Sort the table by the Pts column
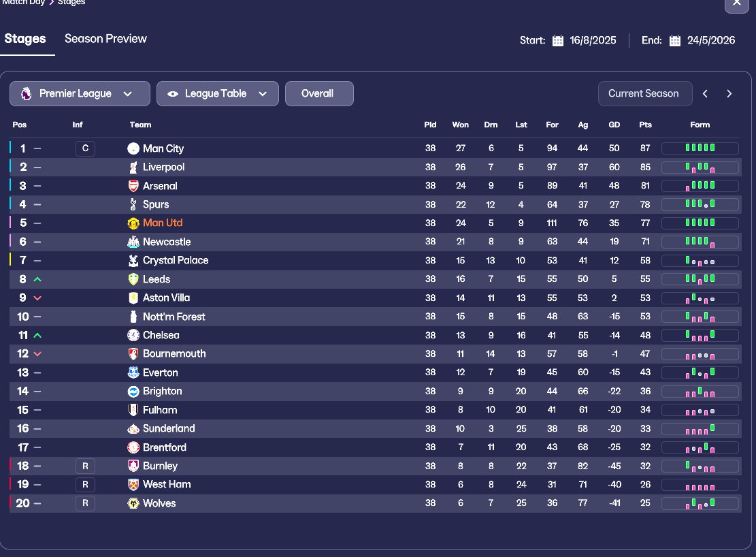756x557 pixels. pyautogui.click(x=645, y=125)
